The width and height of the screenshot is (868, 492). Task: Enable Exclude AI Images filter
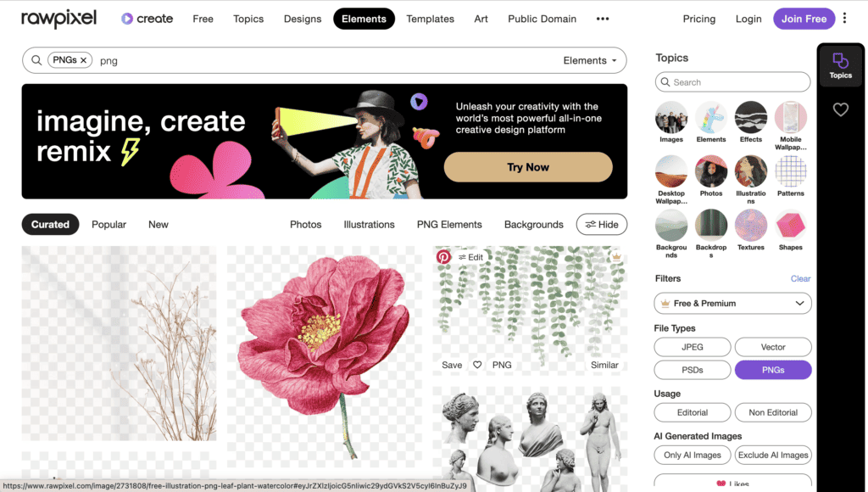point(773,455)
